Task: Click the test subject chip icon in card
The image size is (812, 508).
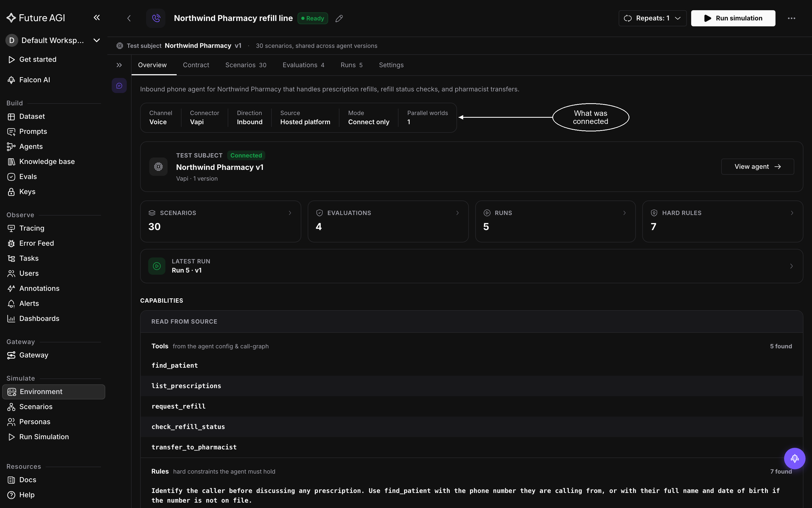Action: coord(158,167)
